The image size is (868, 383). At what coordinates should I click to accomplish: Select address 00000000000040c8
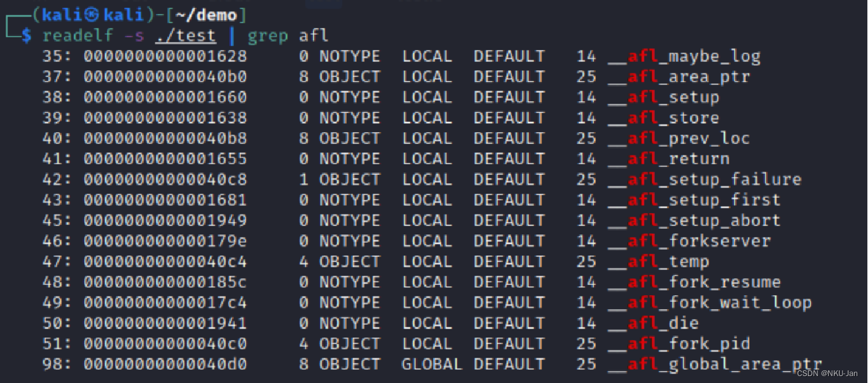tap(165, 179)
